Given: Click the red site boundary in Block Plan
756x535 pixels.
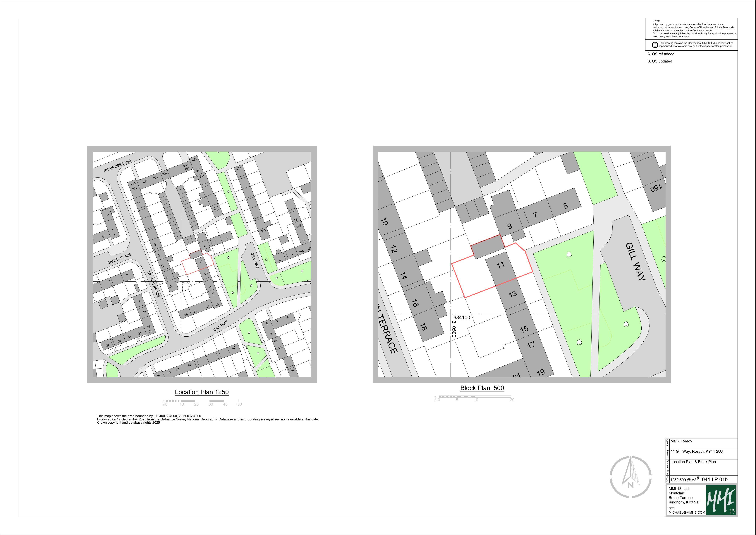Looking at the screenshot, I should click(x=492, y=266).
